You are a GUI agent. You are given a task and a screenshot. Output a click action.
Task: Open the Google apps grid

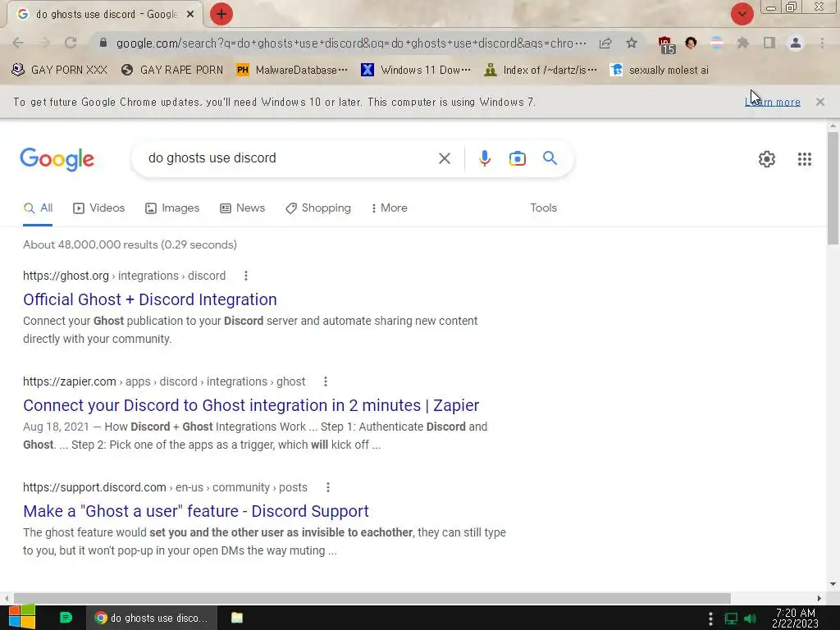pos(804,159)
